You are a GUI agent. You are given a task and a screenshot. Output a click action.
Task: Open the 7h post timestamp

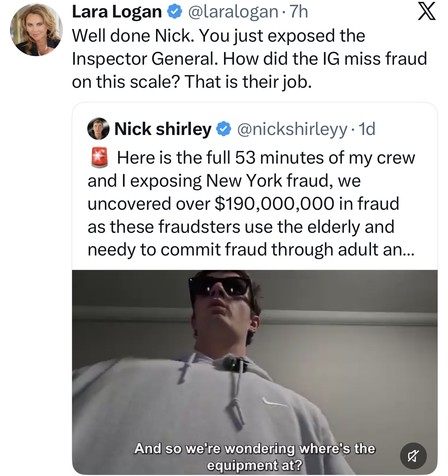299,12
